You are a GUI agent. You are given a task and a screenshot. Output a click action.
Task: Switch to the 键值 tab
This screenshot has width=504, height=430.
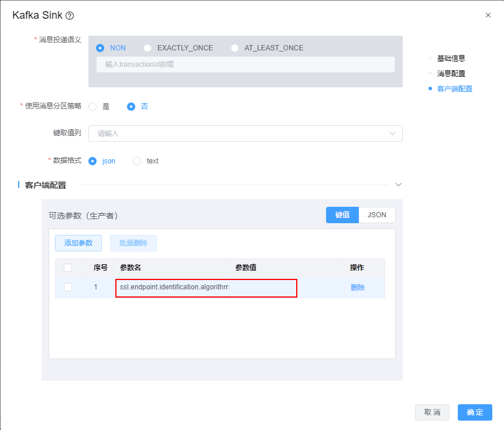342,215
